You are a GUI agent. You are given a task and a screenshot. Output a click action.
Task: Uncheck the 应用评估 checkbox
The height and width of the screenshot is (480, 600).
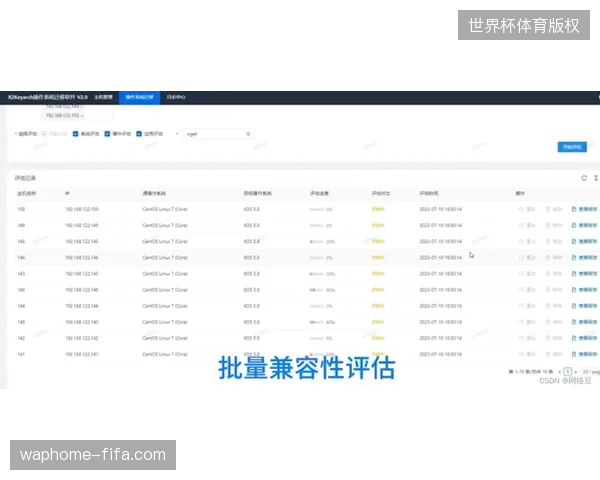tap(139, 134)
